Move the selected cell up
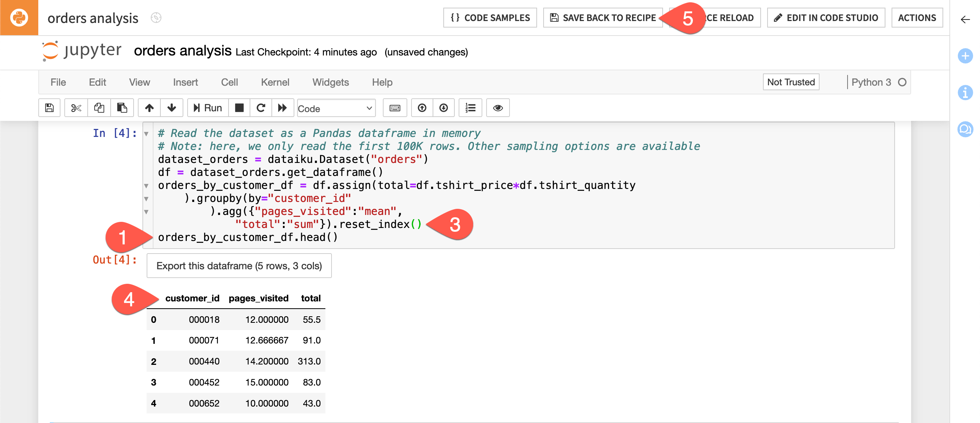Screen dimensions: 980x423 149,108
